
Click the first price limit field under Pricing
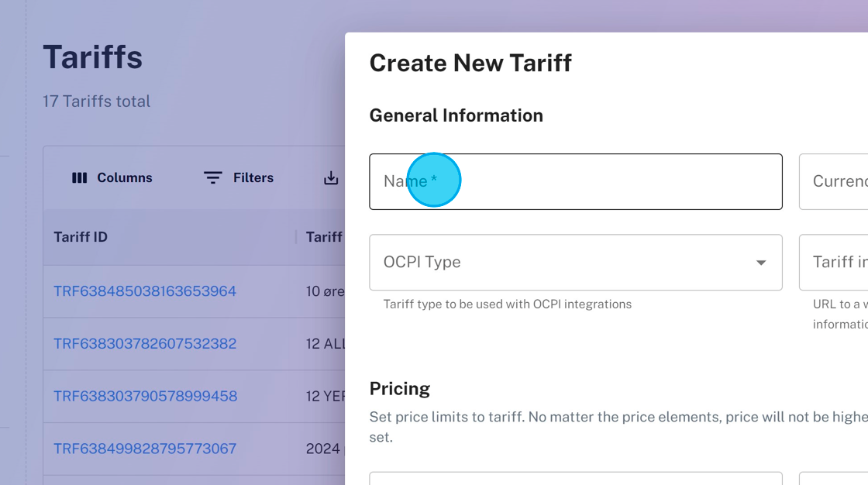pyautogui.click(x=575, y=478)
